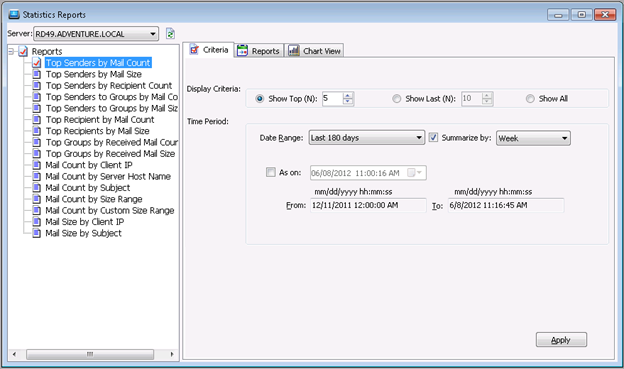Viewport: 624px width, 369px height.
Task: Click the bar chart icon on Chart View tab
Action: tap(294, 51)
